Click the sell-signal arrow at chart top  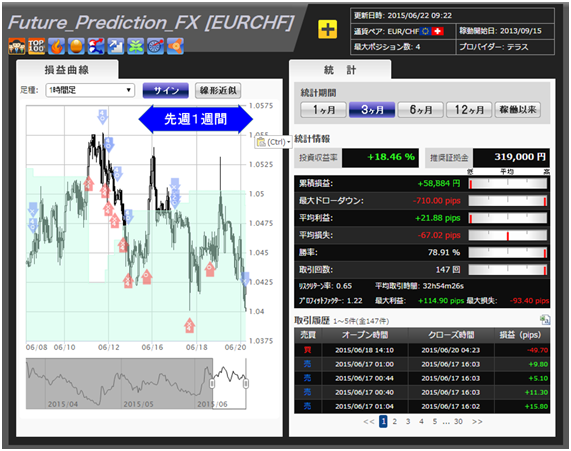(103, 117)
